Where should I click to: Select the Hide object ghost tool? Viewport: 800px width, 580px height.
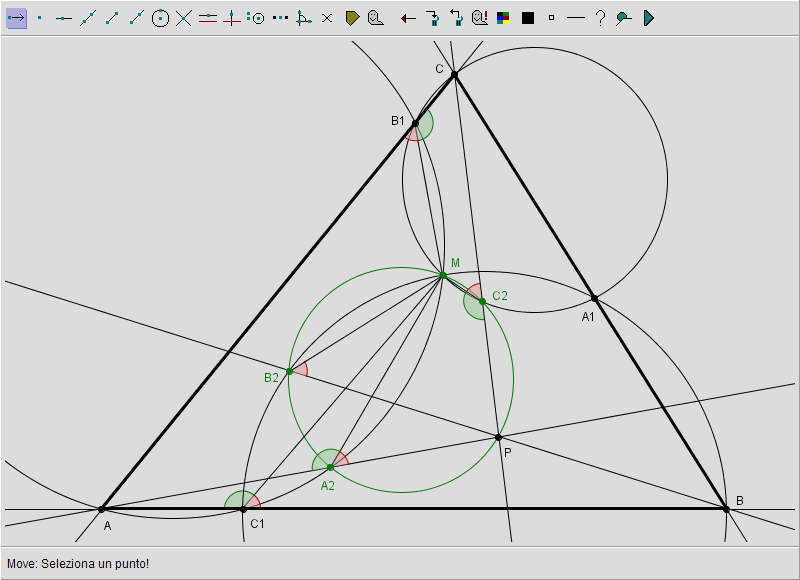376,18
